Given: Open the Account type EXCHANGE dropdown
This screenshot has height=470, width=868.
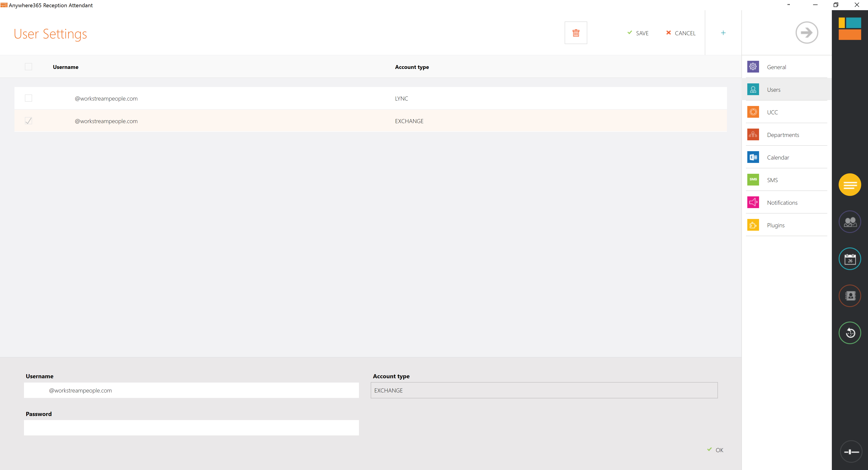Looking at the screenshot, I should point(544,390).
